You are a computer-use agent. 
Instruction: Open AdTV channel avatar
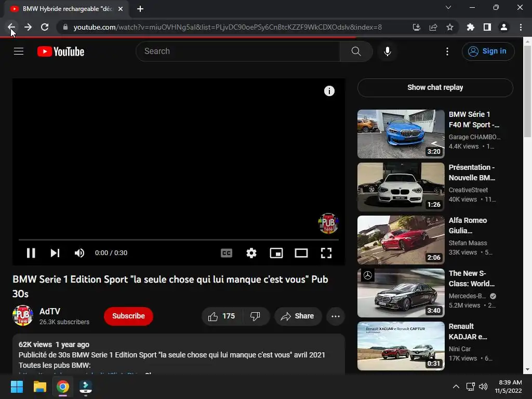click(23, 315)
